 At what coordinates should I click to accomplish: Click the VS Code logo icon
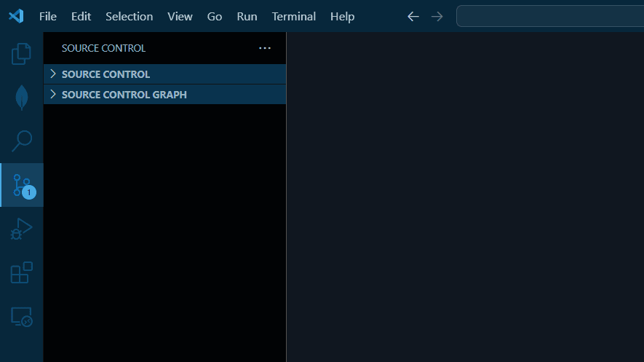(16, 17)
